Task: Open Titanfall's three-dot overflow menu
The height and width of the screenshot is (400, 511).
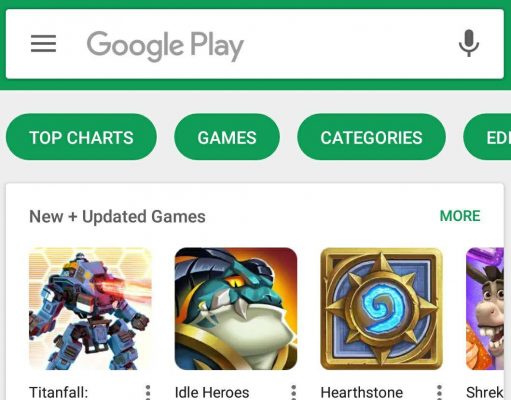Action: (148, 392)
